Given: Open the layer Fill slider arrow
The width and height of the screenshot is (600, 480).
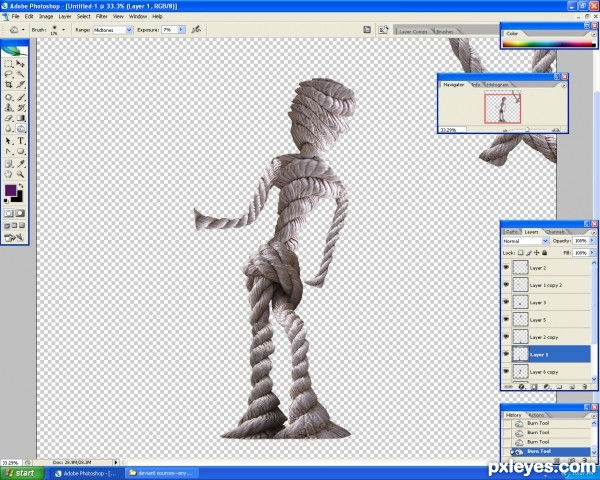Looking at the screenshot, I should click(x=592, y=253).
